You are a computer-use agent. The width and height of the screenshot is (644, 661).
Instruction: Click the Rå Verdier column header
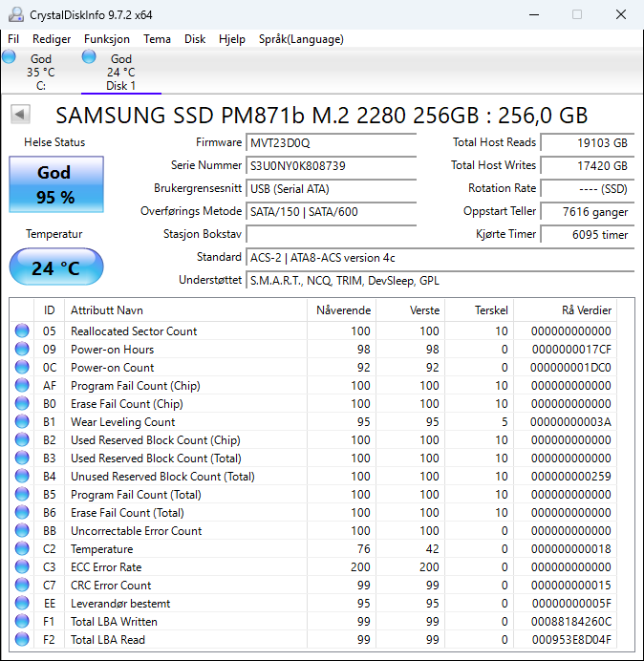(565, 310)
